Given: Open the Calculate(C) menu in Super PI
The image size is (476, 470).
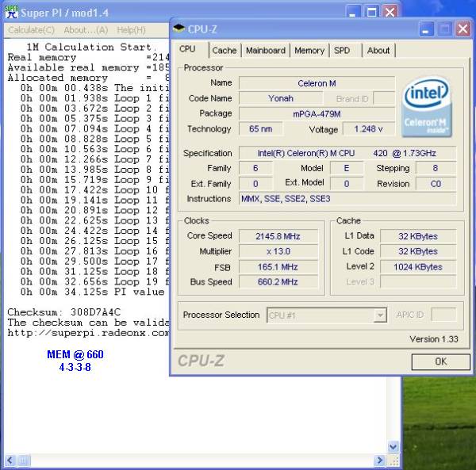Looking at the screenshot, I should pyautogui.click(x=31, y=30).
